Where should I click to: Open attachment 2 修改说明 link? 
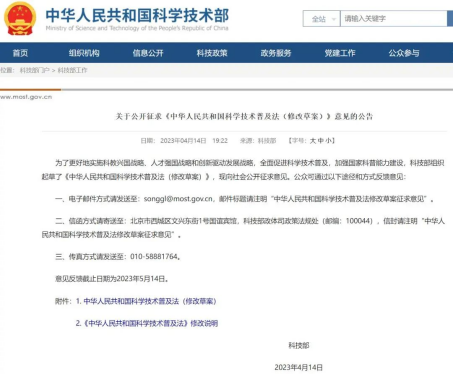click(147, 323)
